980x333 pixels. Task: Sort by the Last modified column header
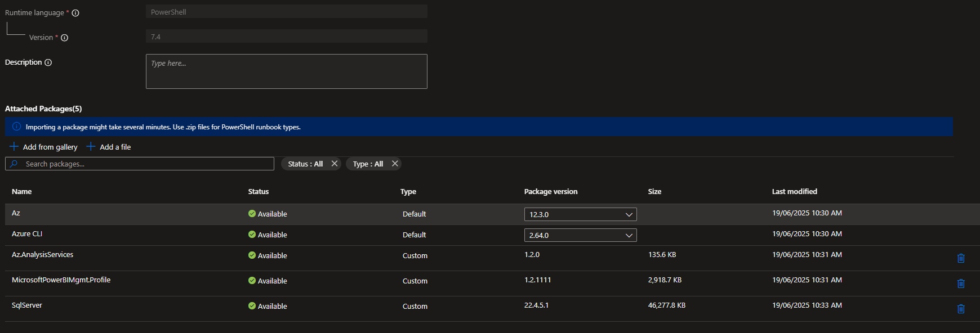click(x=795, y=191)
